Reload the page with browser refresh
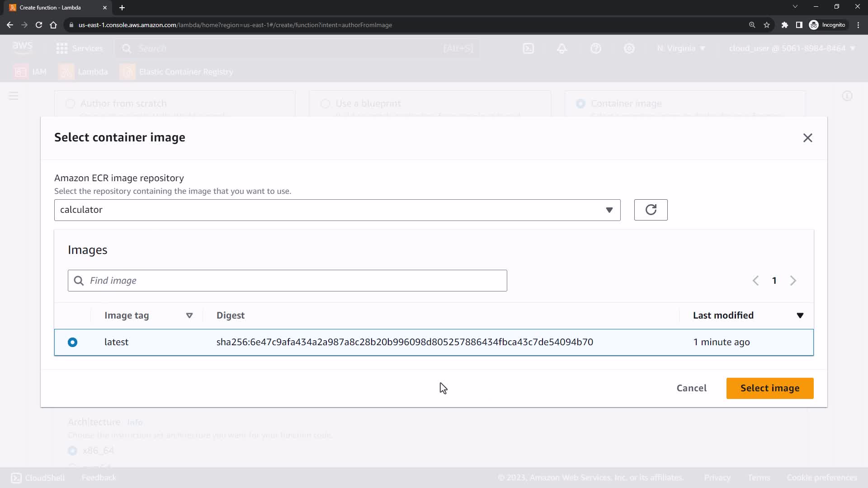The height and width of the screenshot is (488, 868). point(39,25)
